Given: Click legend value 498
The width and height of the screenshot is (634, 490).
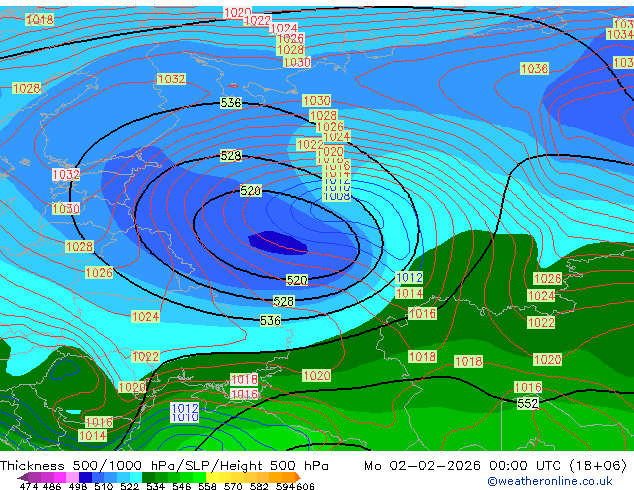Looking at the screenshot, I should [x=78, y=486].
